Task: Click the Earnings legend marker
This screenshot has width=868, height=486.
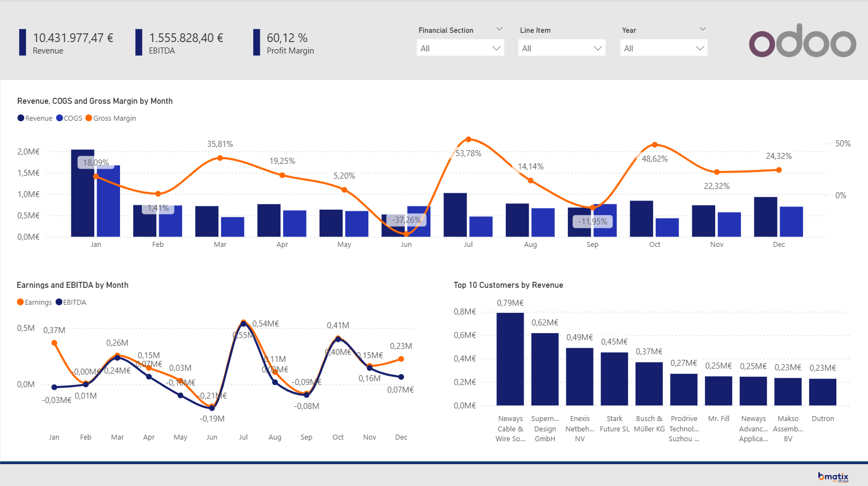Action: pos(20,302)
